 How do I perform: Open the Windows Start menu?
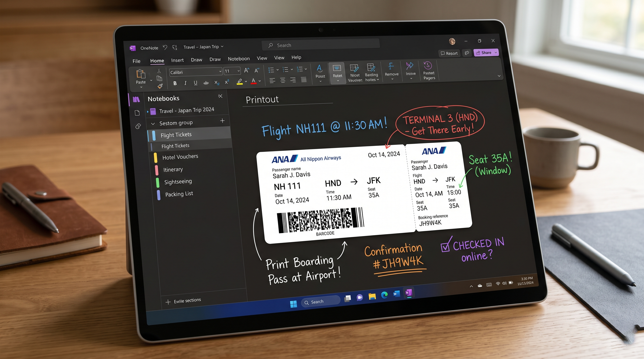coord(293,304)
